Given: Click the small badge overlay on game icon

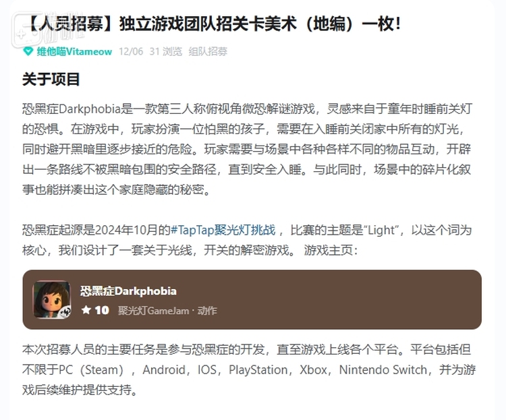Looking at the screenshot, I should tap(65, 312).
